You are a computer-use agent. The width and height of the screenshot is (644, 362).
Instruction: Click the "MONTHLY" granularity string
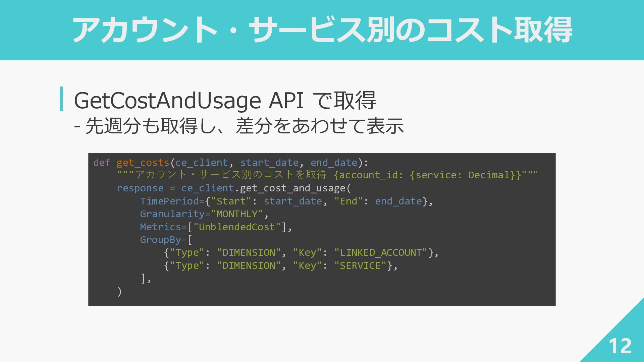[237, 214]
